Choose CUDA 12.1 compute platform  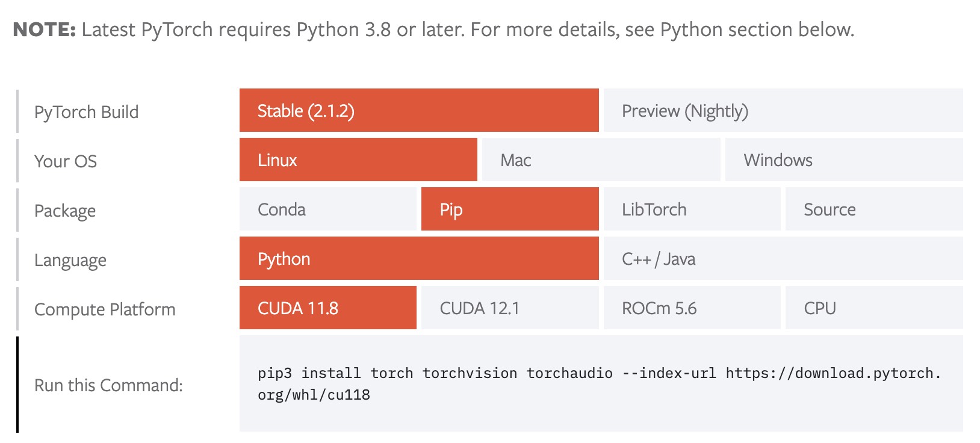pos(510,308)
